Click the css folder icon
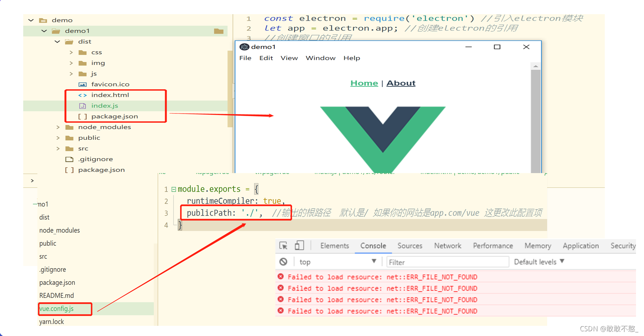 83,53
